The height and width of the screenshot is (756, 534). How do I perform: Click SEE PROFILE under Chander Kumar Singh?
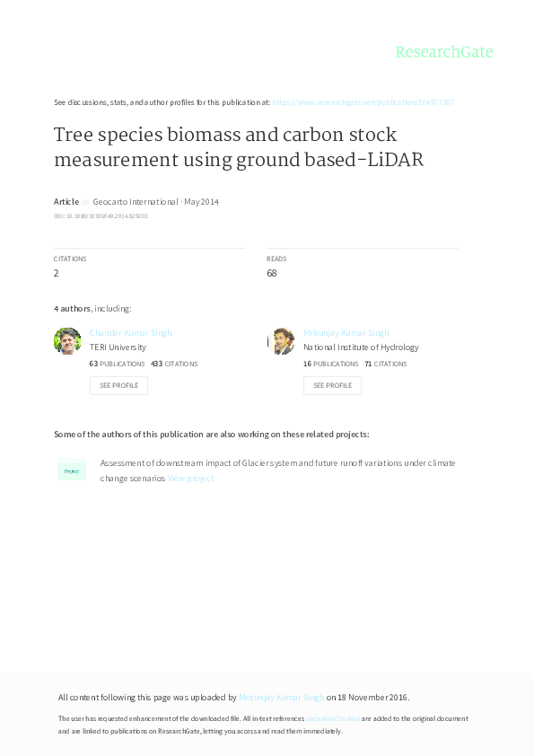pyautogui.click(x=118, y=385)
